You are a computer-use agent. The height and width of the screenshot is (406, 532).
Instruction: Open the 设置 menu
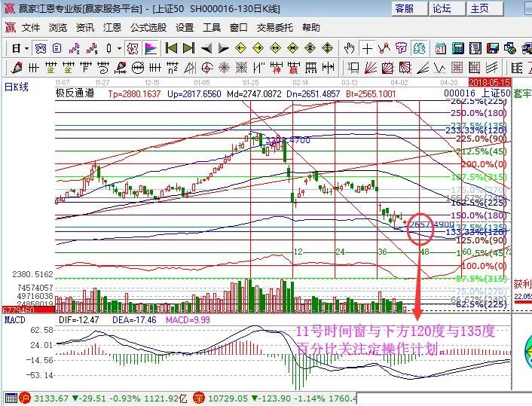pyautogui.click(x=185, y=27)
